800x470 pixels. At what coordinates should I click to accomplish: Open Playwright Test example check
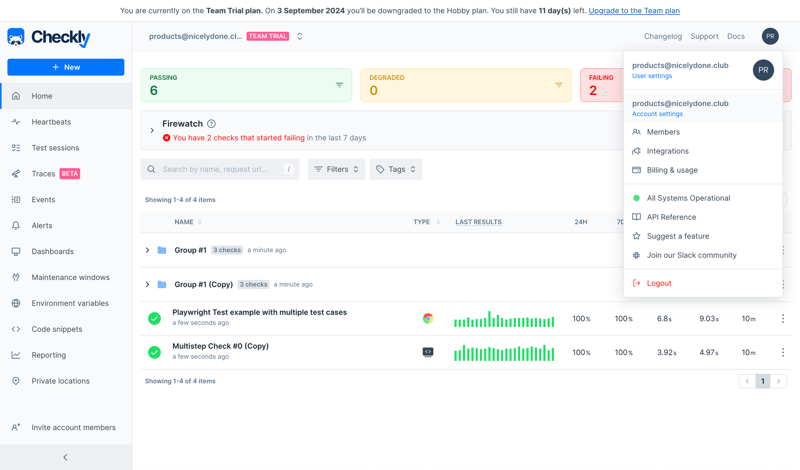point(259,312)
